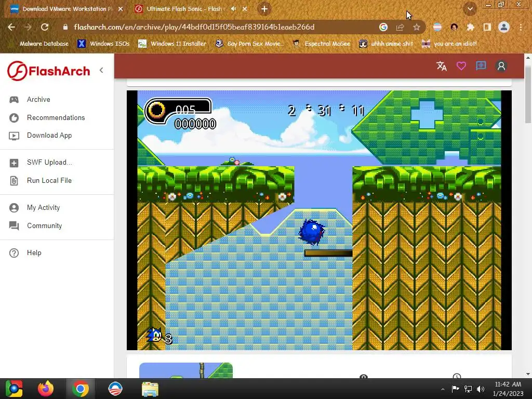This screenshot has height=399, width=532.
Task: Go to Community in the sidebar
Action: coord(45,225)
